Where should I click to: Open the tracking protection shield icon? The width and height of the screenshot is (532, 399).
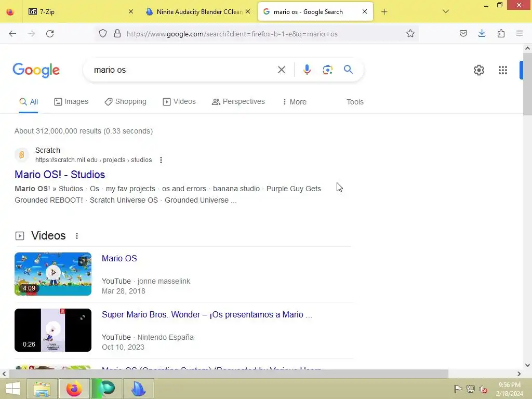pos(103,33)
